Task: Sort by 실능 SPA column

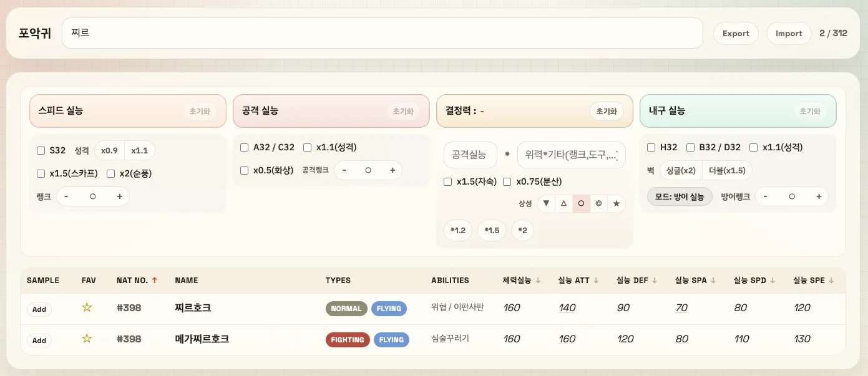Action: [695, 281]
